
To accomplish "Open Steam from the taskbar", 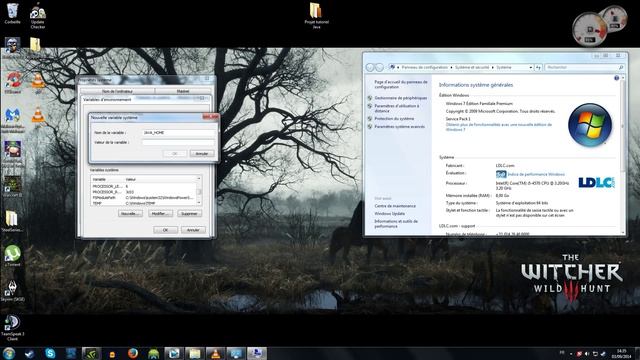I will [29, 353].
